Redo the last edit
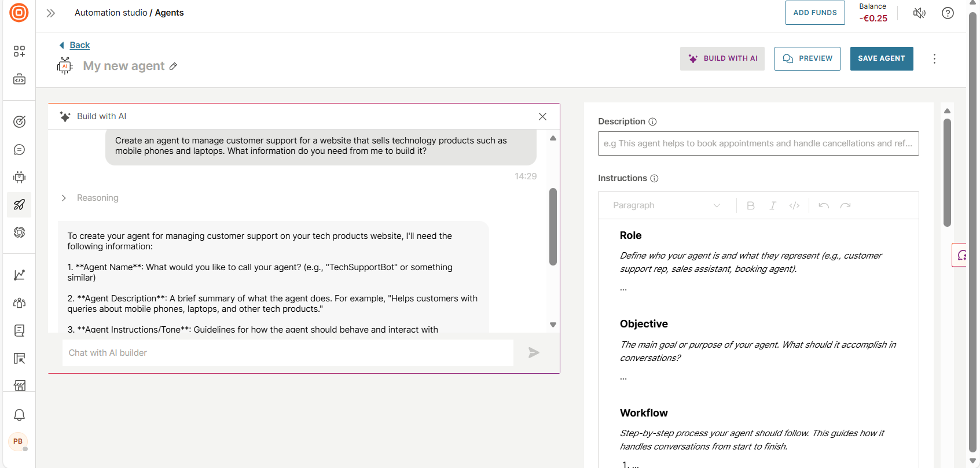The width and height of the screenshot is (980, 468). [845, 205]
